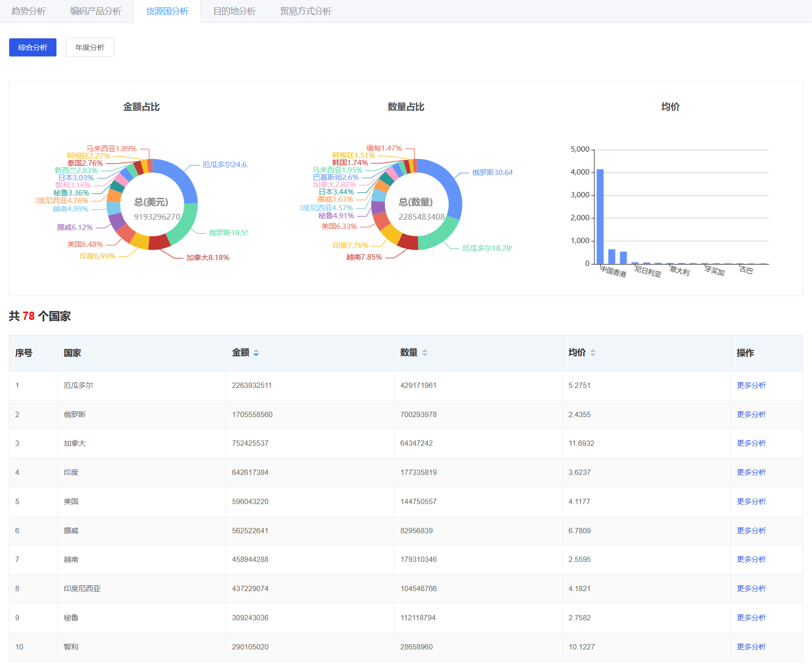Open 更多分析 for 挪威 row
Screen dimensions: 812x665
[x=751, y=531]
